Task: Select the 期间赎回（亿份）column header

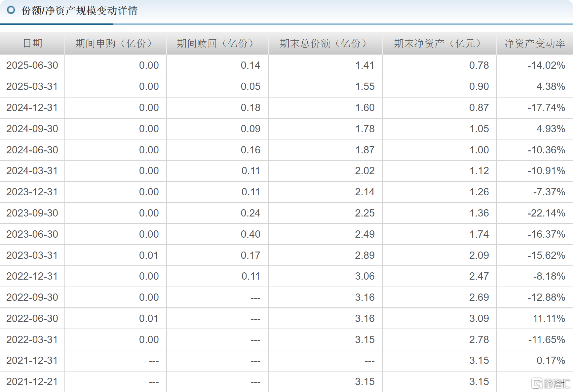Action: click(216, 43)
